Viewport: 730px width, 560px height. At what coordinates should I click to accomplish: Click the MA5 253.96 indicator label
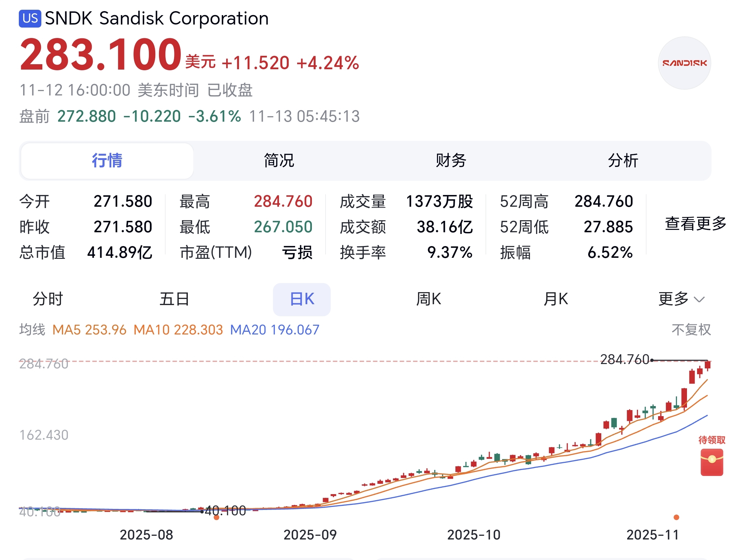point(89,330)
